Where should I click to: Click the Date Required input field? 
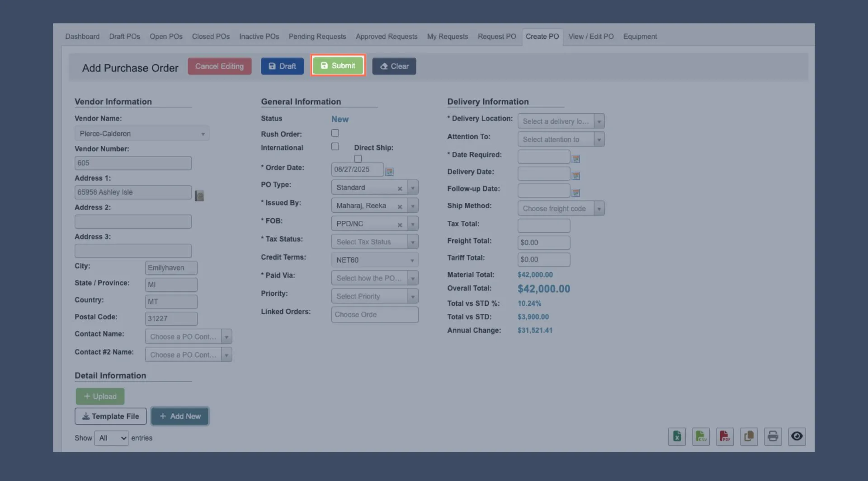point(543,157)
